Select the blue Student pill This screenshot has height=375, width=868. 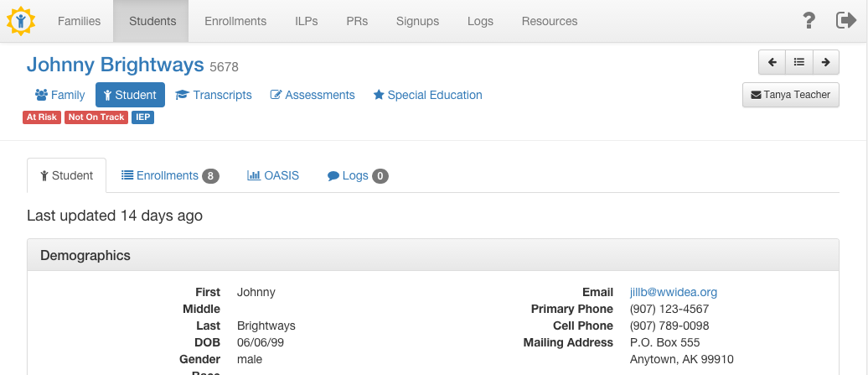pos(130,95)
